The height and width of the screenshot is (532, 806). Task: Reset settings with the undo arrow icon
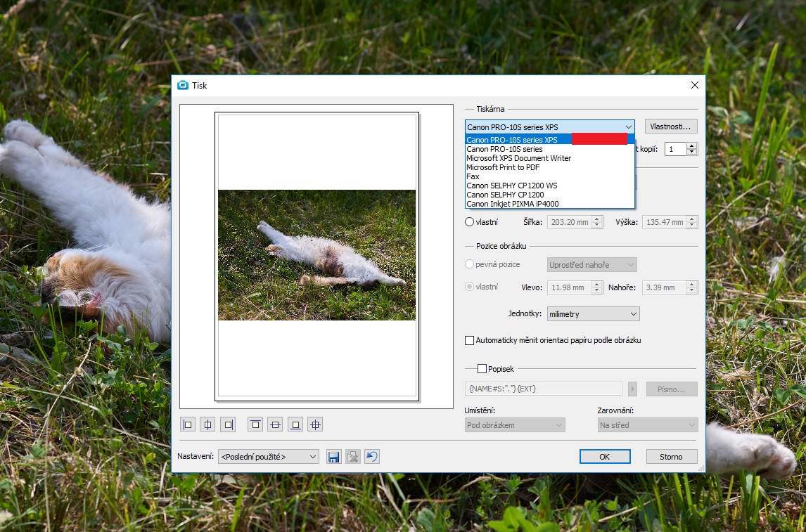[372, 457]
